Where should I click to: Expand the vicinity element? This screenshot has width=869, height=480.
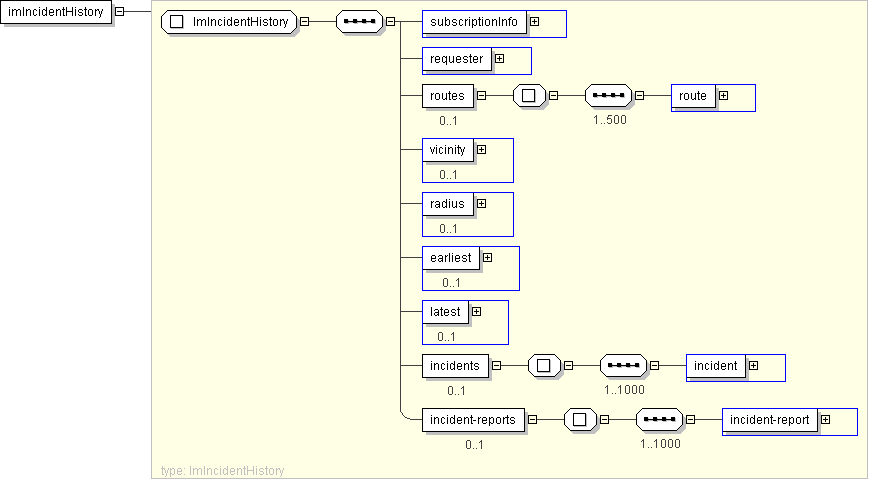[x=481, y=150]
